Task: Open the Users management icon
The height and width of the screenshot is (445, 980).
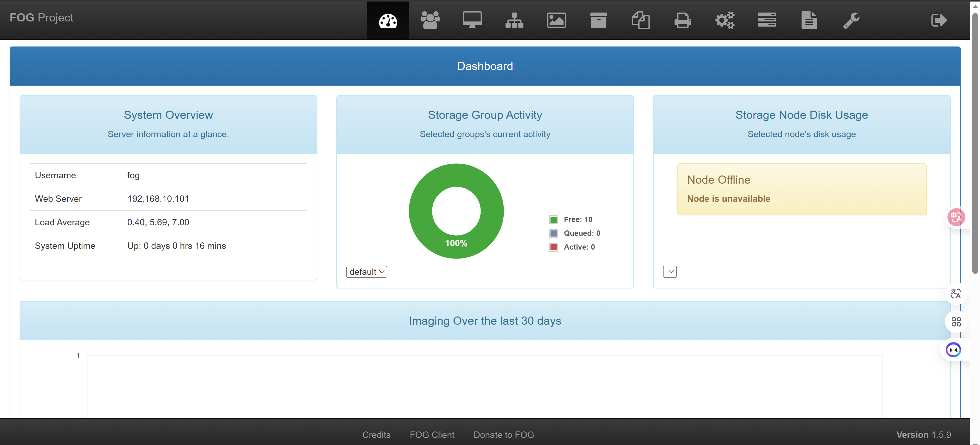Action: 430,20
